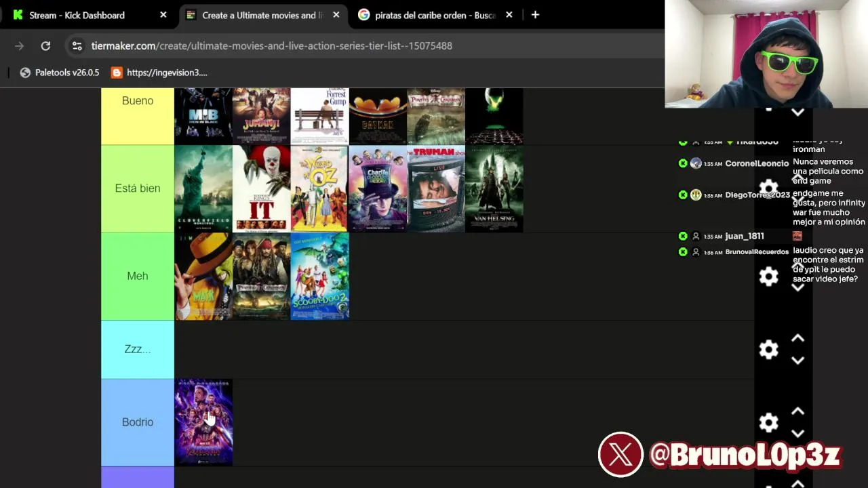868x488 pixels.
Task: Click the light green Está bien tier label
Action: 138,188
